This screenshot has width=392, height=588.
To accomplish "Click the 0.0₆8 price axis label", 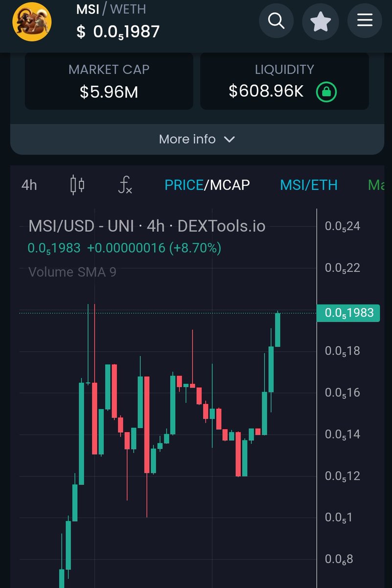I will pyautogui.click(x=339, y=560).
